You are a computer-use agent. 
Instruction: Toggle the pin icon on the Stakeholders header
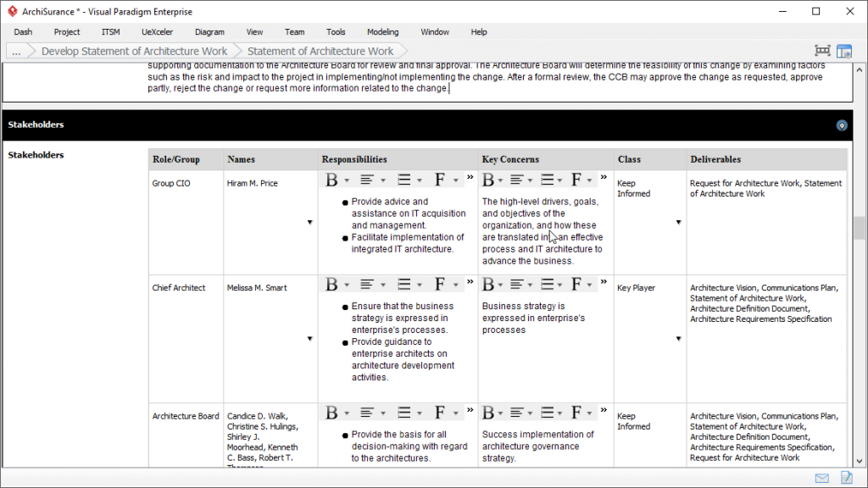(x=842, y=125)
